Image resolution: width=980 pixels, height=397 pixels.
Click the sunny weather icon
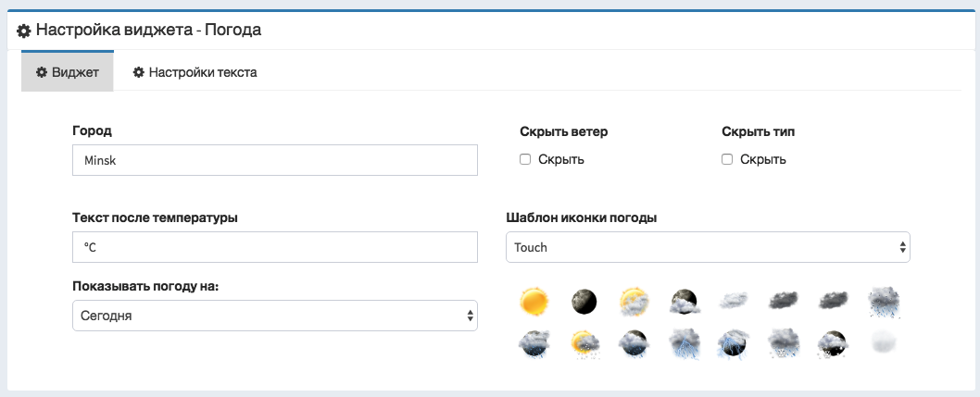click(534, 302)
